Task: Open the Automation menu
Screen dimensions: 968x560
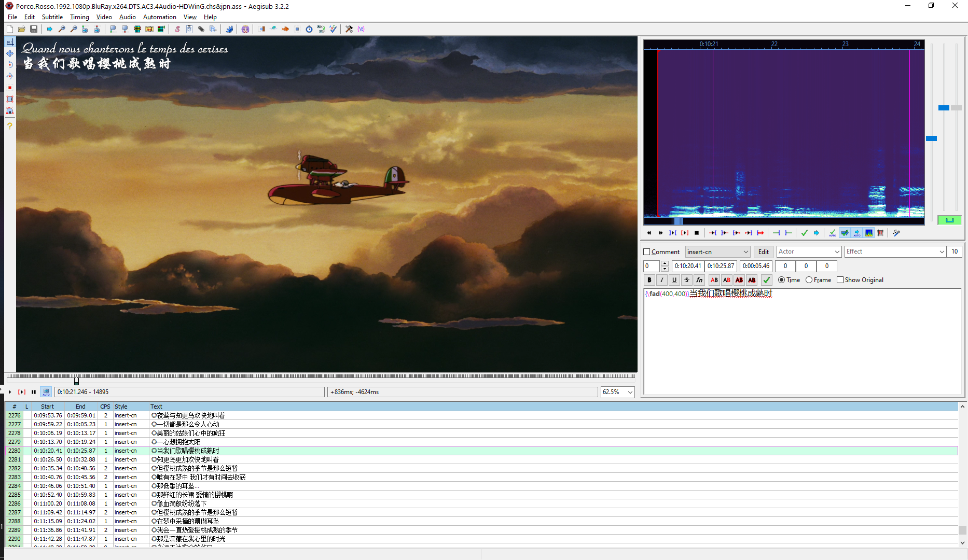Action: click(160, 17)
